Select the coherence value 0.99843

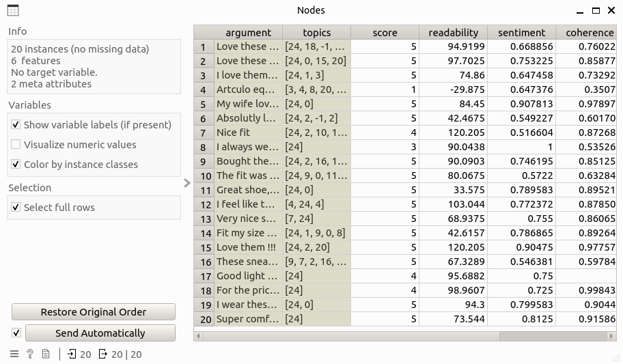click(x=586, y=290)
